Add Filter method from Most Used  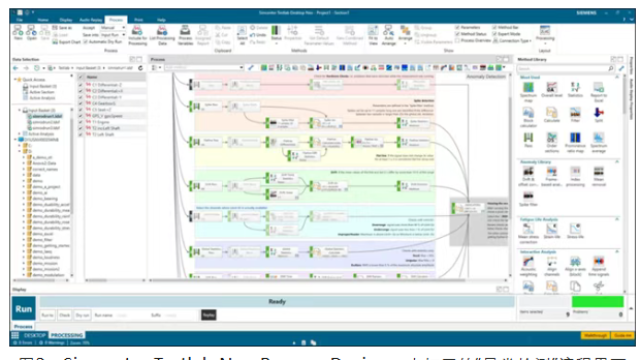click(x=575, y=115)
